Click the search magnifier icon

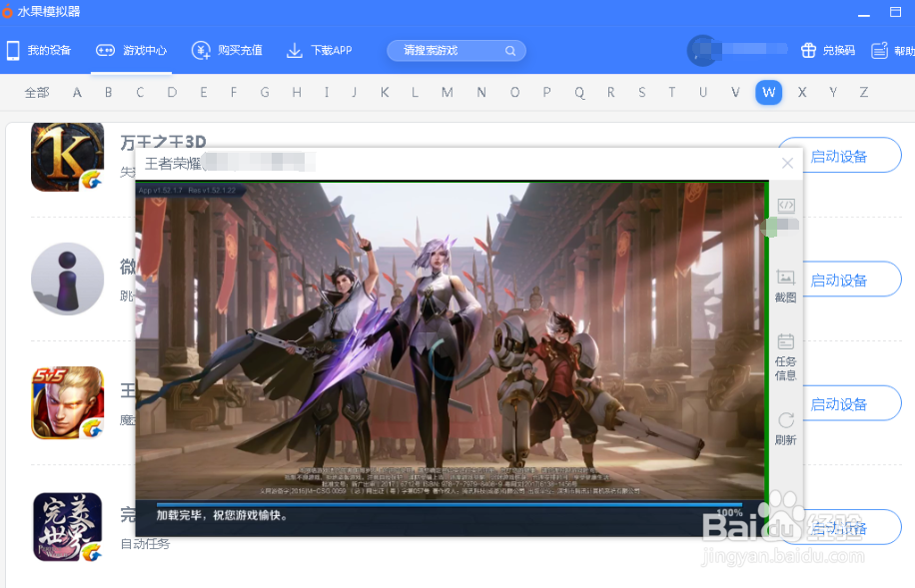pos(510,51)
